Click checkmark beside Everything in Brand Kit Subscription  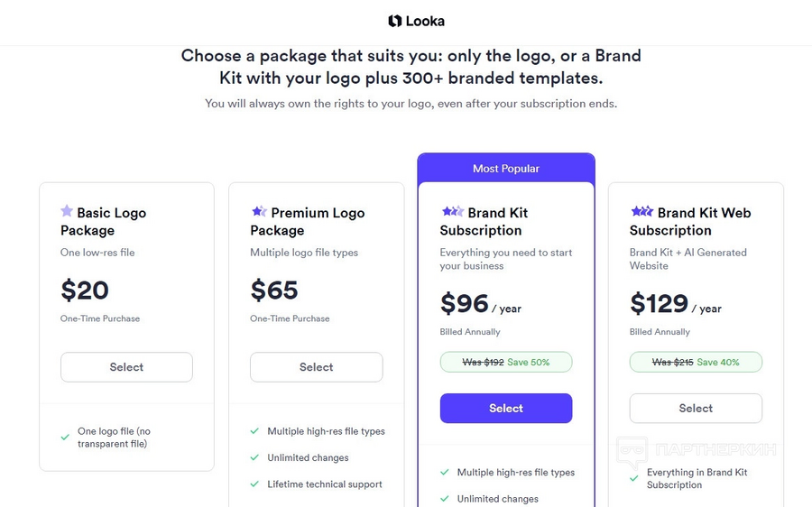634,478
